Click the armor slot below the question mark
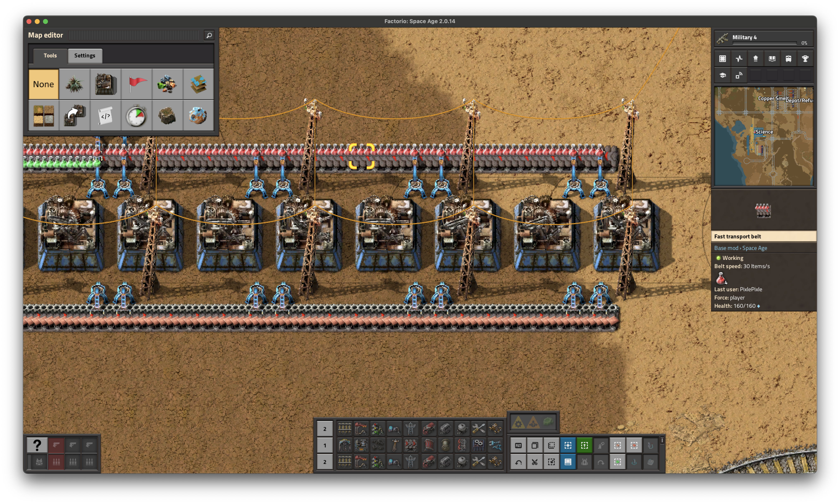Image resolution: width=840 pixels, height=504 pixels. (39, 461)
